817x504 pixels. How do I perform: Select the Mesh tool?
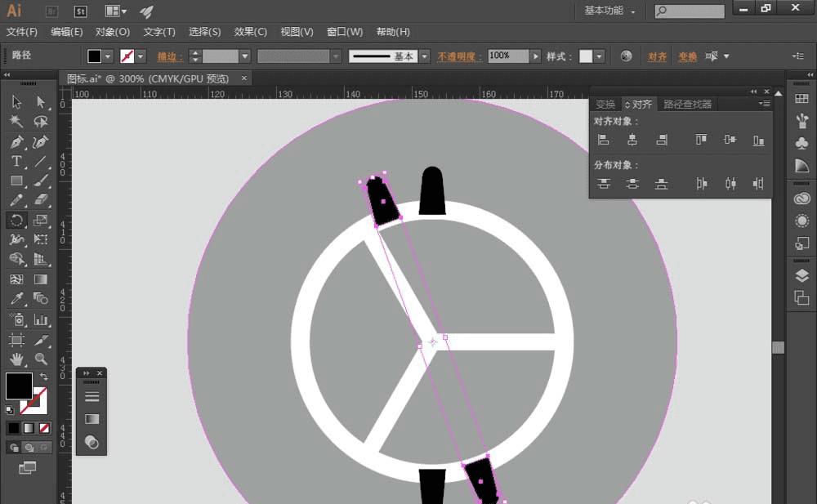click(x=16, y=279)
